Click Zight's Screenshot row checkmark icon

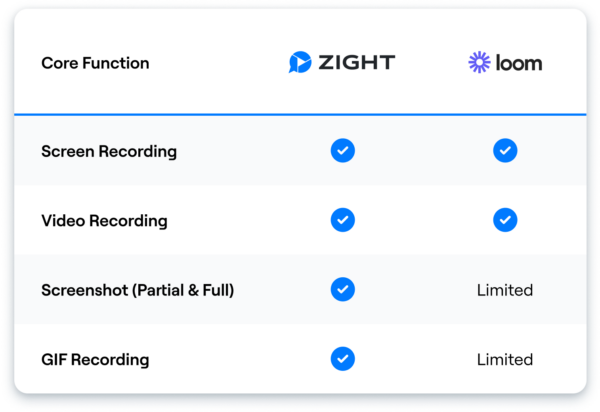[342, 290]
